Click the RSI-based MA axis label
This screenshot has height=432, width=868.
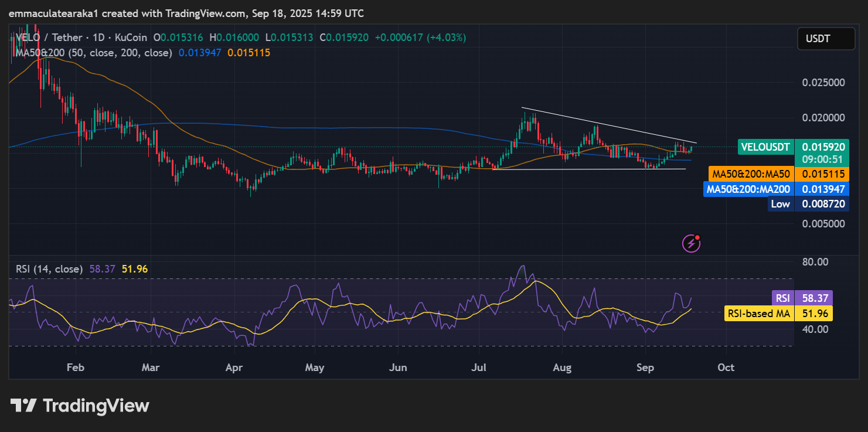[x=759, y=314]
